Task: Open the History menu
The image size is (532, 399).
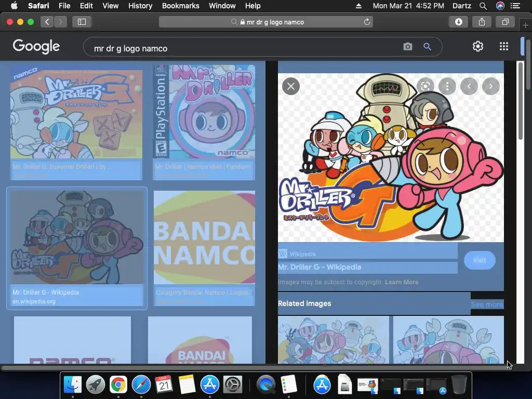Action: pyautogui.click(x=140, y=6)
